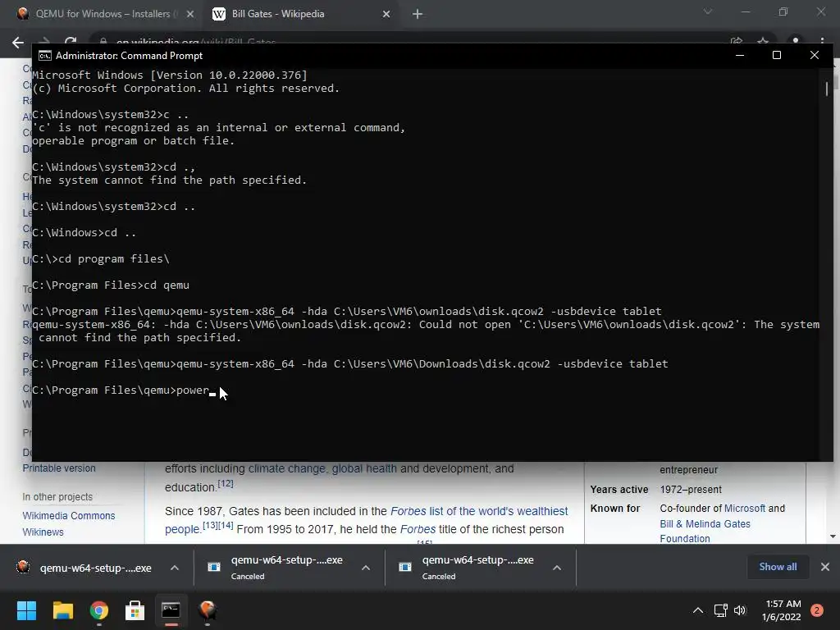
Task: Click the line 'C:\Program Files>cd qemu'
Action: pos(111,285)
